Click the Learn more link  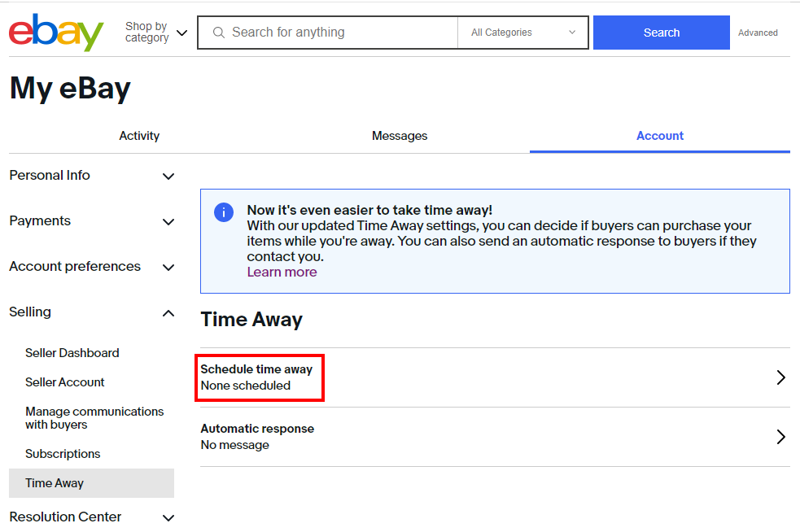click(282, 273)
